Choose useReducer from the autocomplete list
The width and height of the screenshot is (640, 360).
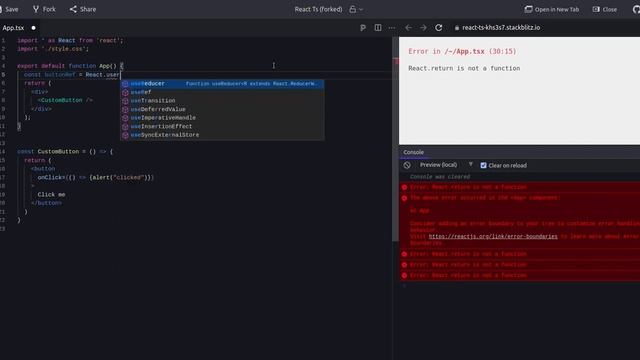pyautogui.click(x=222, y=84)
